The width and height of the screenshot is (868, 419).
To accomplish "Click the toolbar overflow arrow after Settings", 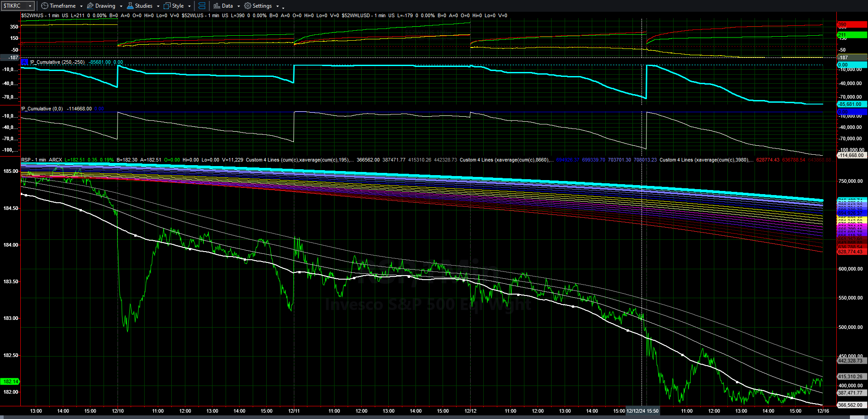I will [283, 7].
